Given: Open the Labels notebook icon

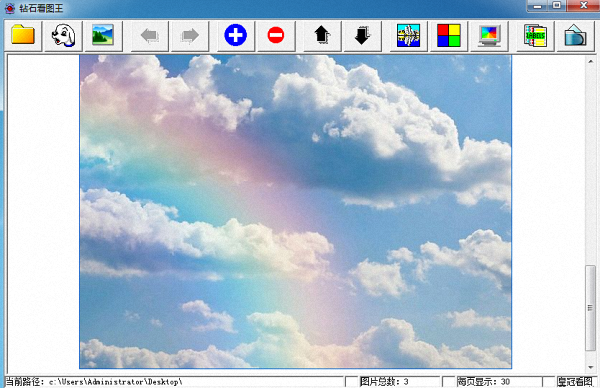Looking at the screenshot, I should click(535, 36).
